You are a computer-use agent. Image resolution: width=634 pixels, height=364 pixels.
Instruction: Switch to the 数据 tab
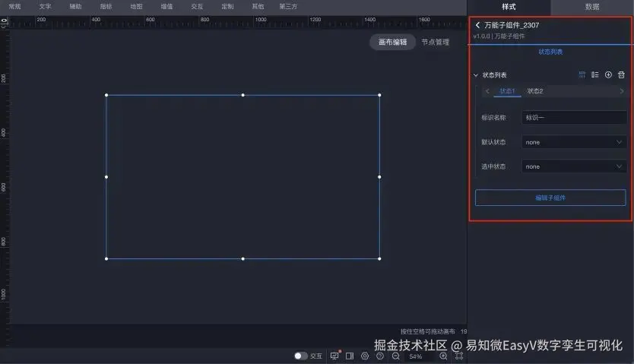point(592,7)
